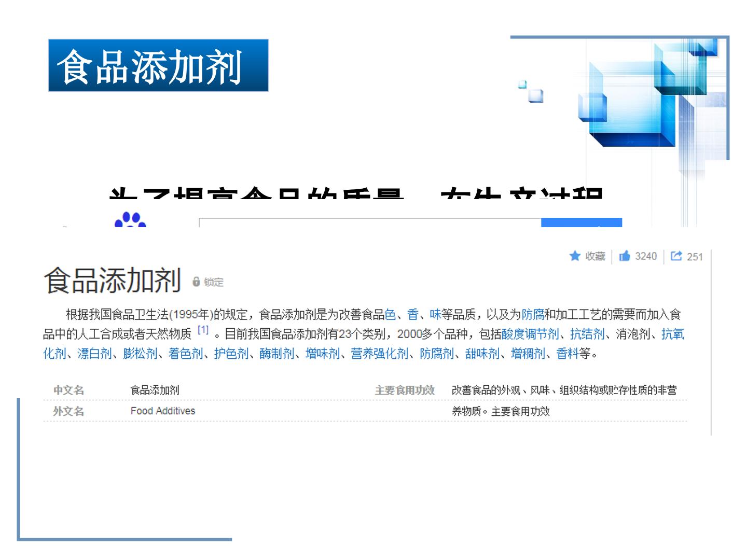Screen dimensions: 747x560
Task: Click the share icon beside 251
Action: coord(676,256)
